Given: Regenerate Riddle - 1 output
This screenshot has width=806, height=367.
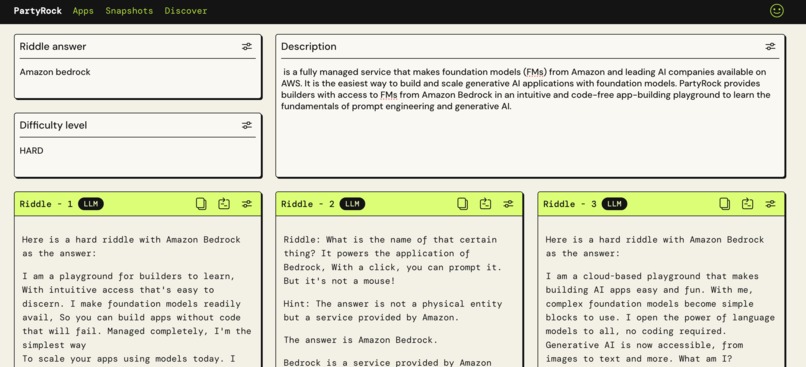Looking at the screenshot, I should tap(224, 204).
